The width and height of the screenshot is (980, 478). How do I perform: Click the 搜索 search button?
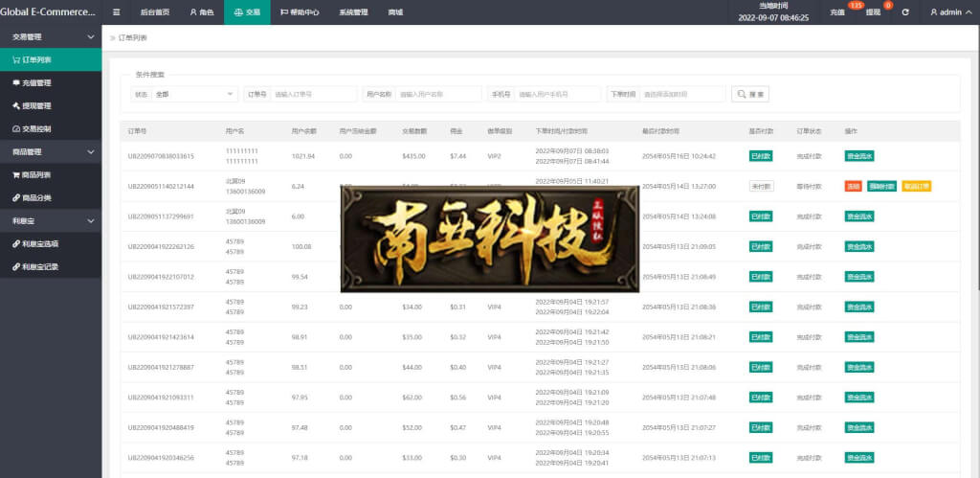(x=750, y=95)
